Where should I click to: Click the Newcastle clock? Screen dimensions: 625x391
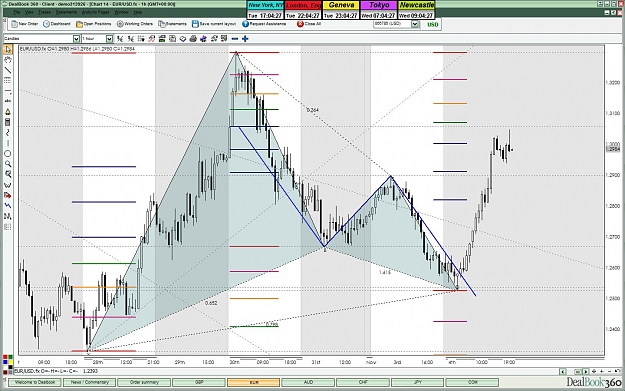[416, 10]
